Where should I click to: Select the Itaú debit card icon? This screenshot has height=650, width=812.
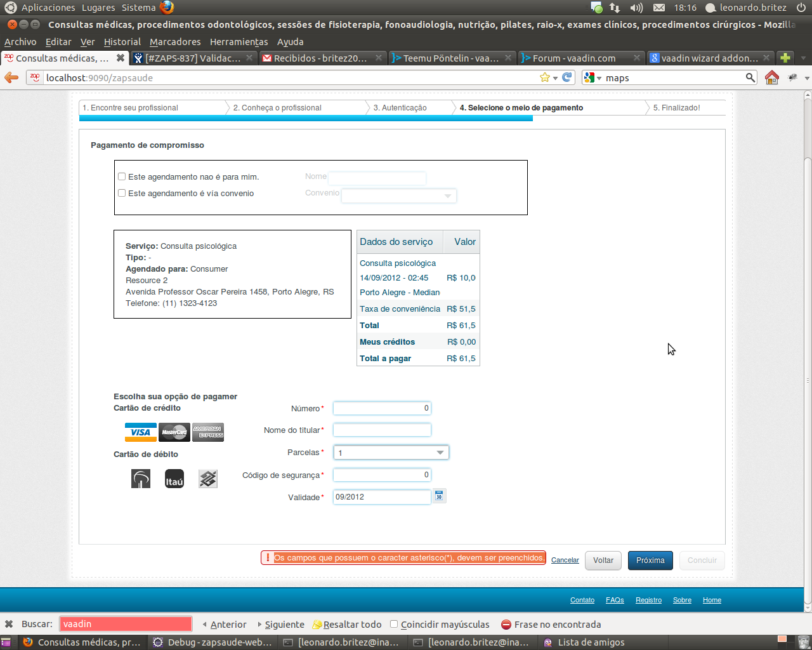[x=174, y=479]
